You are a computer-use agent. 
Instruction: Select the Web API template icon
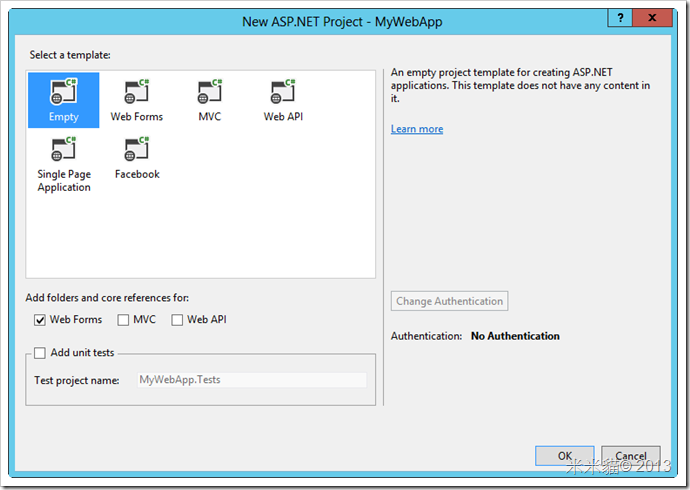tap(283, 100)
